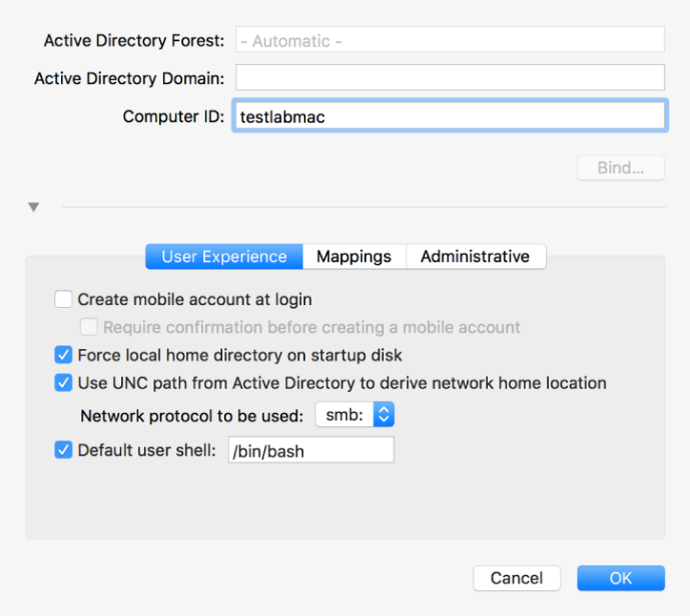690x616 pixels.
Task: Toggle Use UNC path from Active Directory
Action: tap(64, 383)
